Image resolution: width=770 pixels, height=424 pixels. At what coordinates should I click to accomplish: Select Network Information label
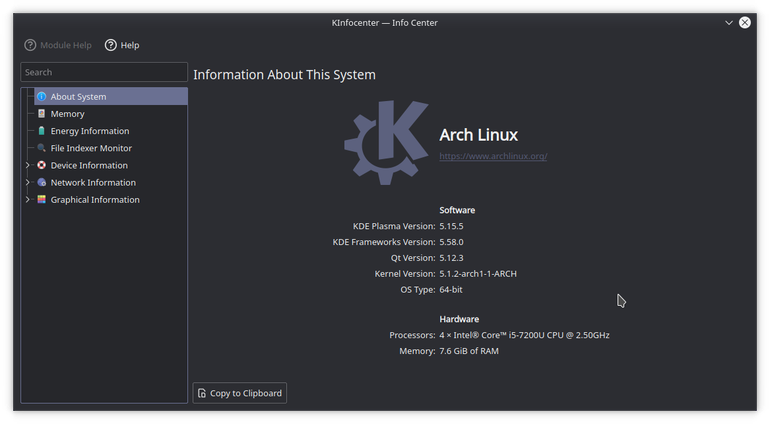93,182
